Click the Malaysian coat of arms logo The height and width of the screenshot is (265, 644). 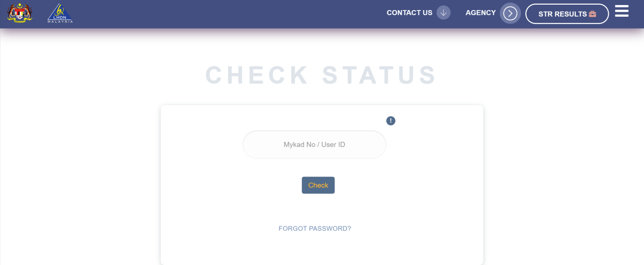coord(19,13)
